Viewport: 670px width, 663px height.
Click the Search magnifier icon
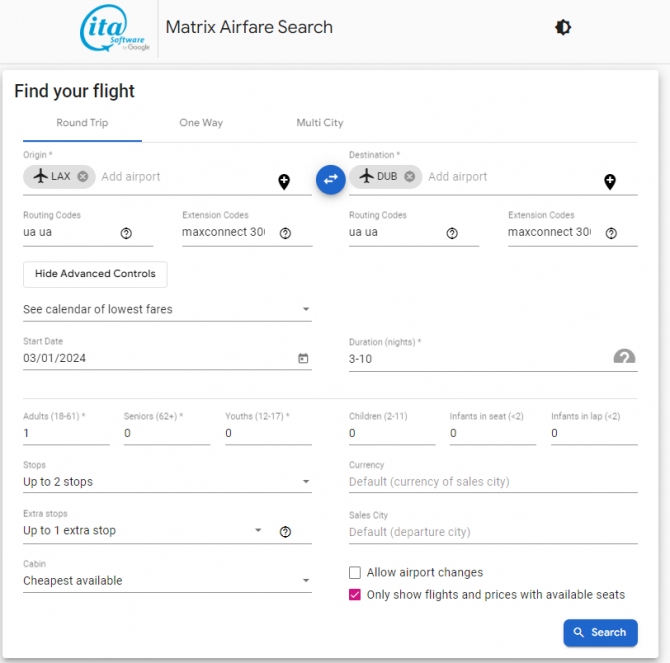pos(578,632)
